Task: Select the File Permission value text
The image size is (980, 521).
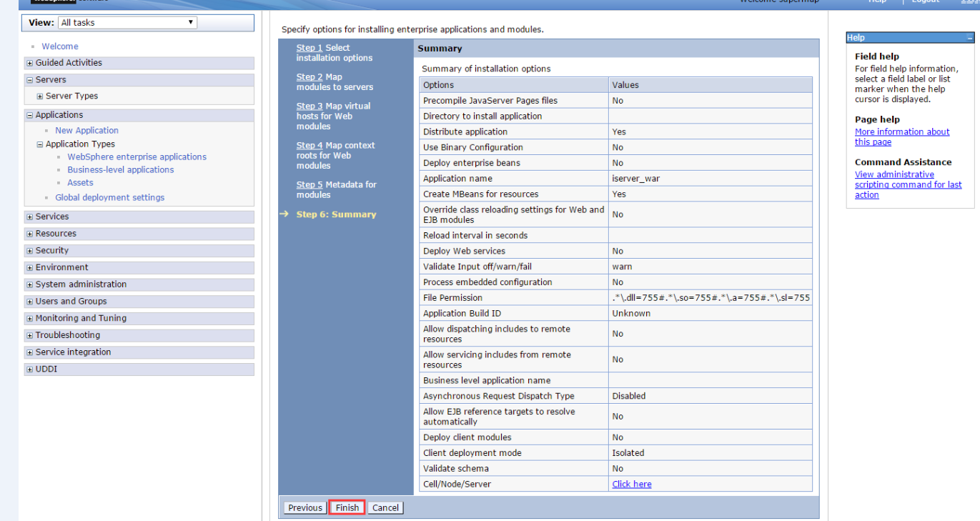Action: tap(711, 297)
